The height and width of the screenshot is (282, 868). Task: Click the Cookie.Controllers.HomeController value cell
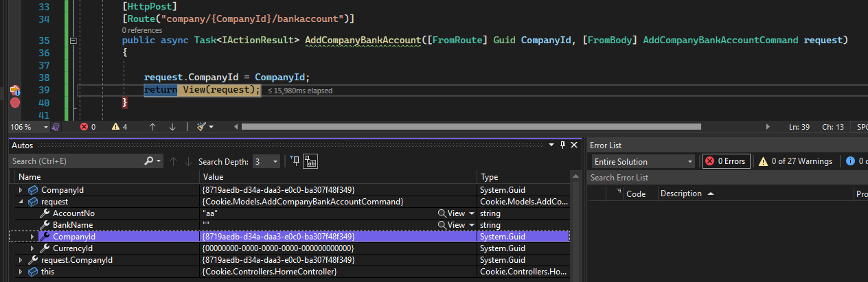270,272
